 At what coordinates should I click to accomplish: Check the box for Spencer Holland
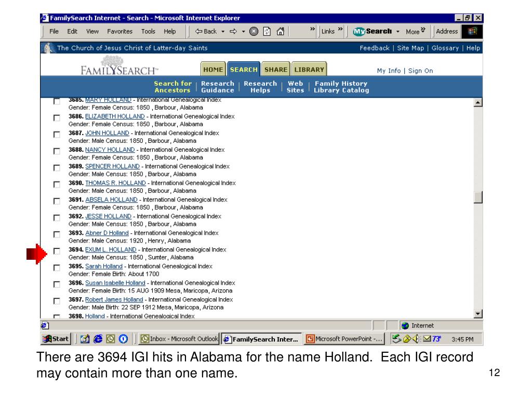[57, 168]
